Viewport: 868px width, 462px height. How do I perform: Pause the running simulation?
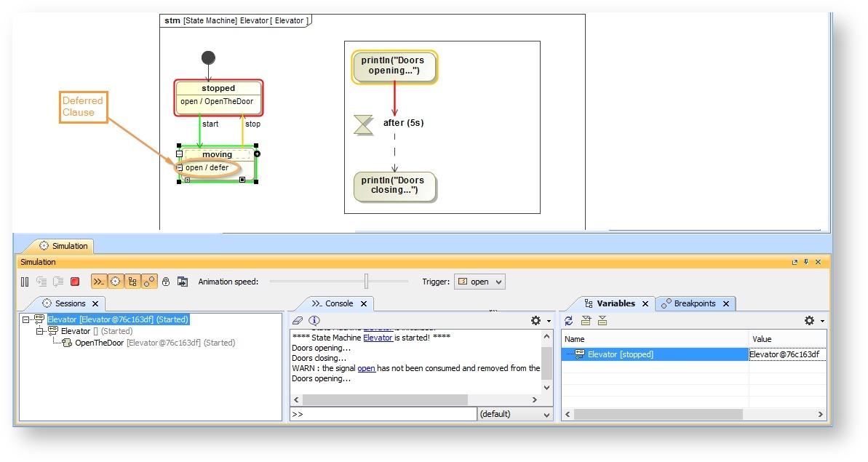[25, 282]
